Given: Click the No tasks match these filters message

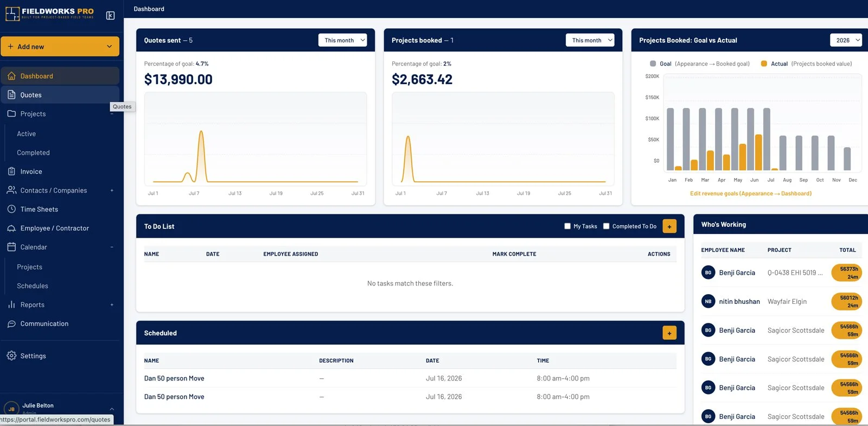Looking at the screenshot, I should 410,283.
